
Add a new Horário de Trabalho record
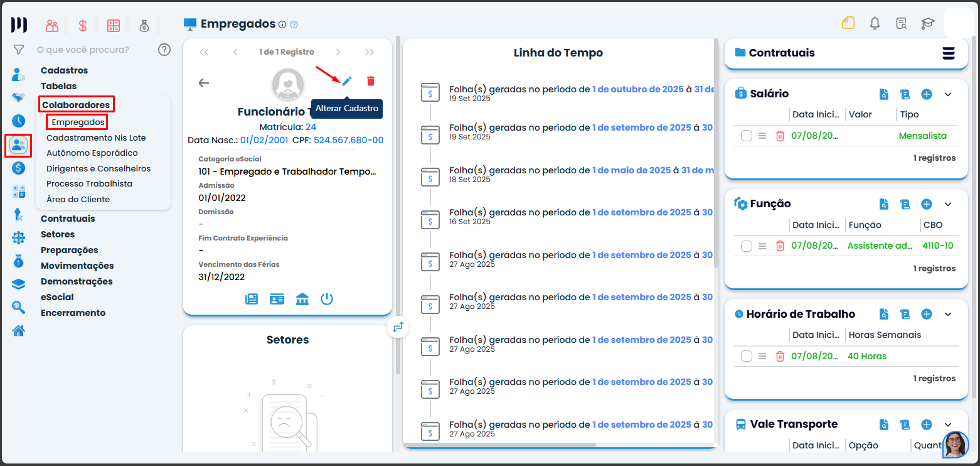coord(927,314)
